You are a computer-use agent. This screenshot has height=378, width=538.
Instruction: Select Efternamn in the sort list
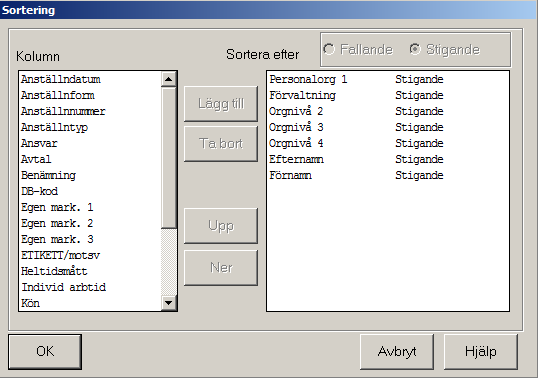(388, 160)
